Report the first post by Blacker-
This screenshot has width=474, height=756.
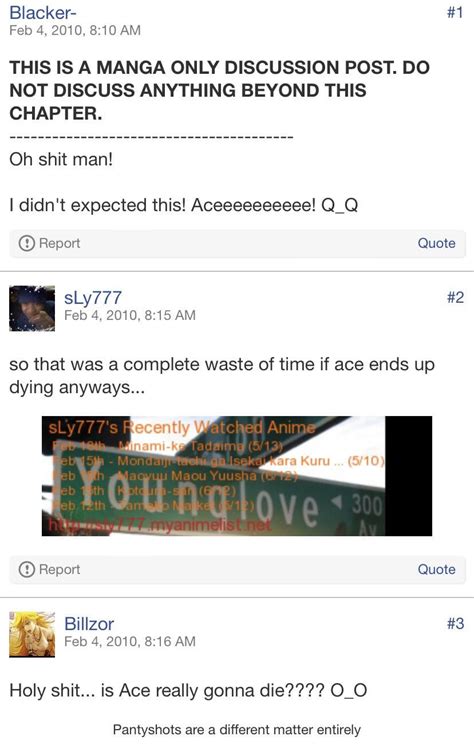point(49,243)
